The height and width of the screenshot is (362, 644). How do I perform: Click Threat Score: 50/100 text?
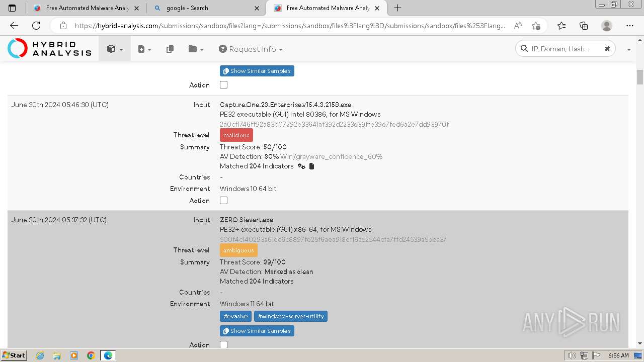coord(253,147)
